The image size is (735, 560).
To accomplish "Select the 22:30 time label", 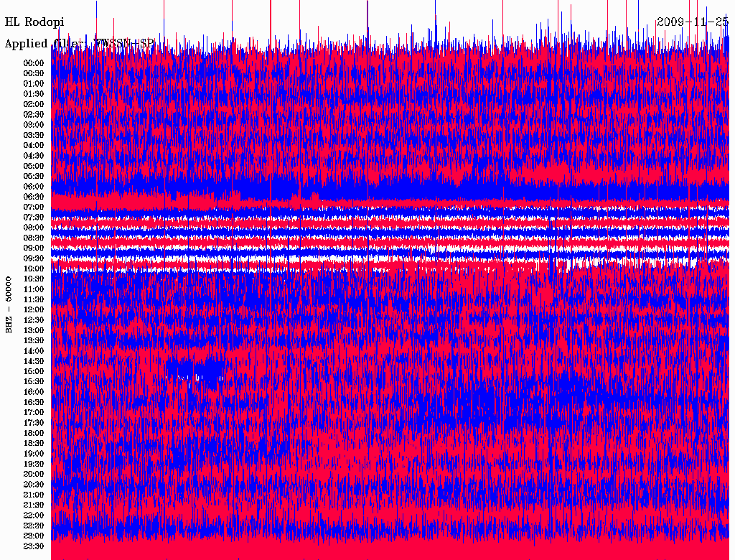I will click(x=34, y=526).
